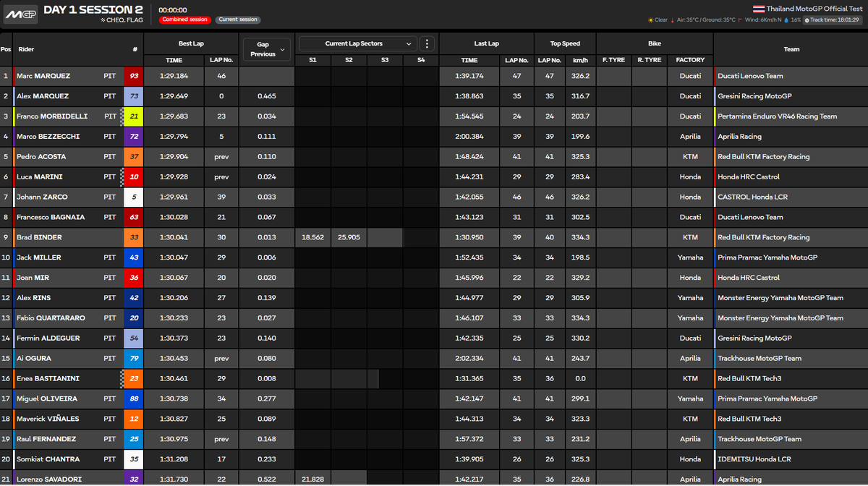The height and width of the screenshot is (486, 868).
Task: Click the MotoGP logo icon
Action: click(x=20, y=13)
